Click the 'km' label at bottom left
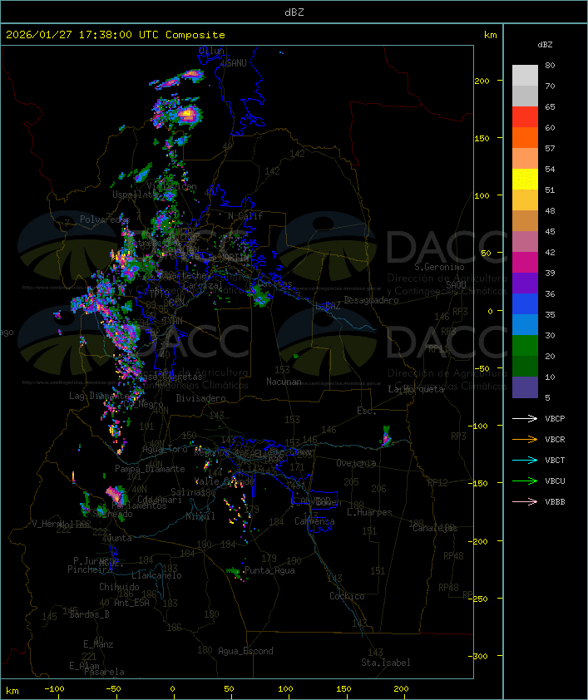588x700 pixels. [x=12, y=691]
